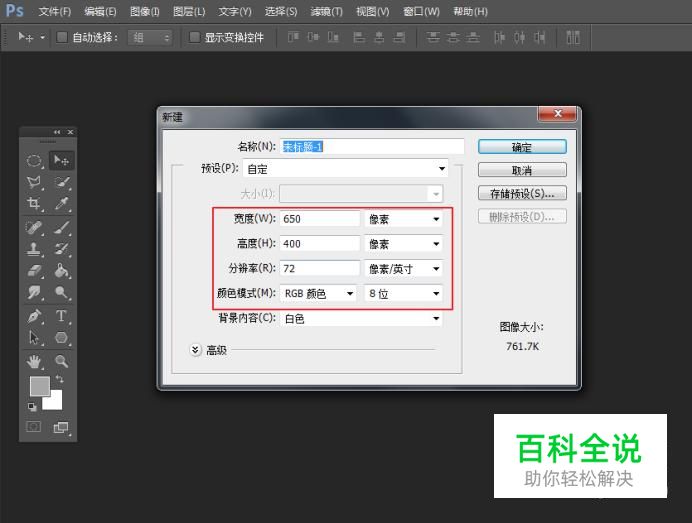Viewport: 692px width, 523px height.
Task: Click the Ps application logo
Action: (x=15, y=10)
